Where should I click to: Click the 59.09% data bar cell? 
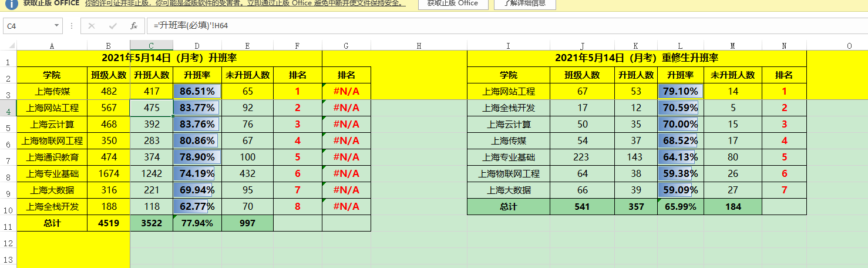[681, 190]
